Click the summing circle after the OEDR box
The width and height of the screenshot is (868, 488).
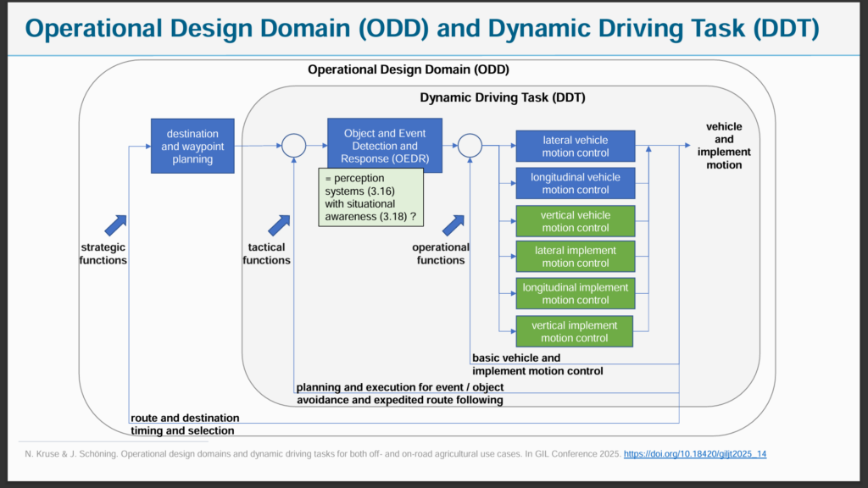[470, 146]
